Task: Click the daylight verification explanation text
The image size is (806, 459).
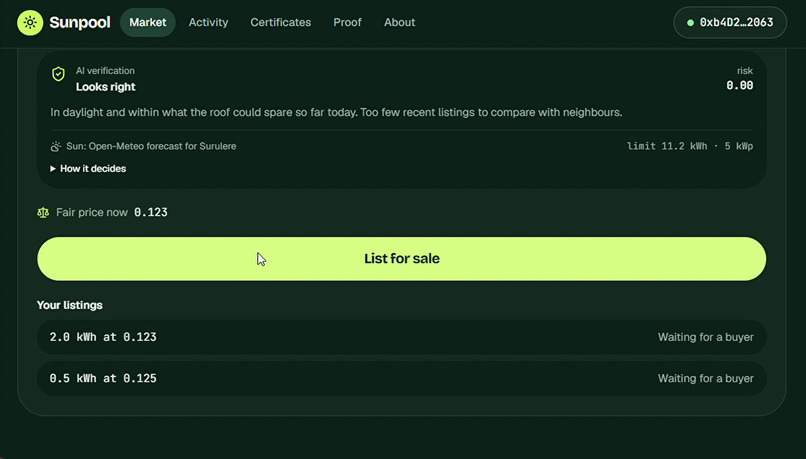Action: tap(336, 112)
